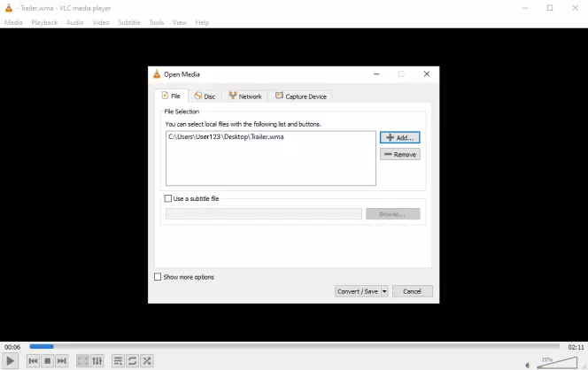Open the Help menu

[x=202, y=22]
